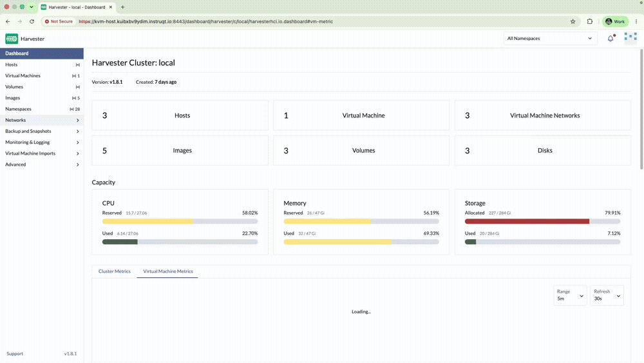Open the Volumes summary card
The width and height of the screenshot is (644, 363).
[x=361, y=150]
